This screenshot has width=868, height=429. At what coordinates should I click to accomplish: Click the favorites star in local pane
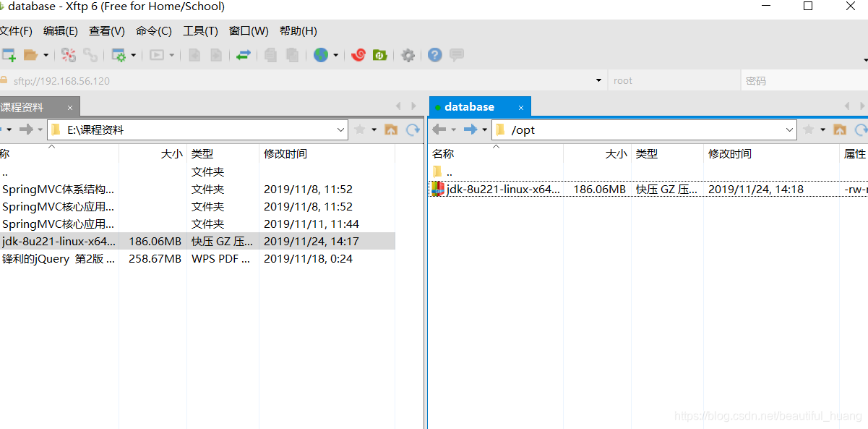coord(360,129)
